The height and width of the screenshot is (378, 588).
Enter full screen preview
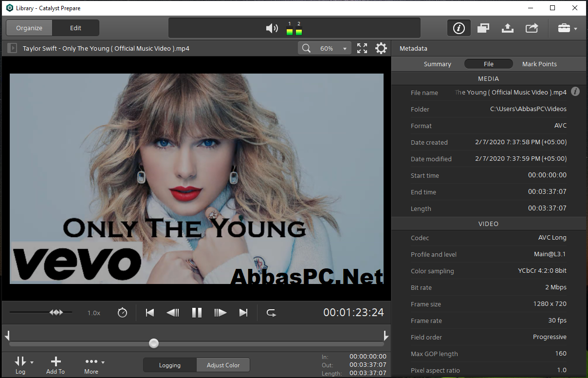tap(362, 48)
